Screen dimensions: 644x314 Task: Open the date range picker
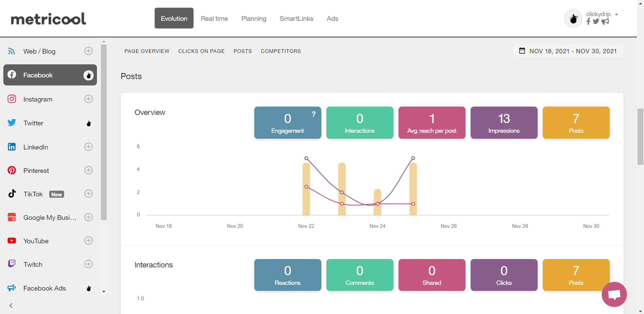(x=568, y=51)
